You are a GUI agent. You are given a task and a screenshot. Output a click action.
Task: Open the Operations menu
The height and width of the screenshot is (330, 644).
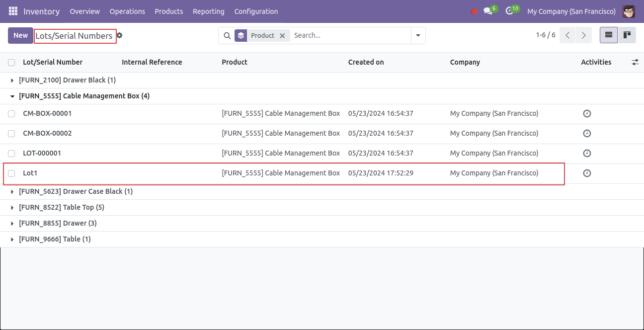pos(127,11)
